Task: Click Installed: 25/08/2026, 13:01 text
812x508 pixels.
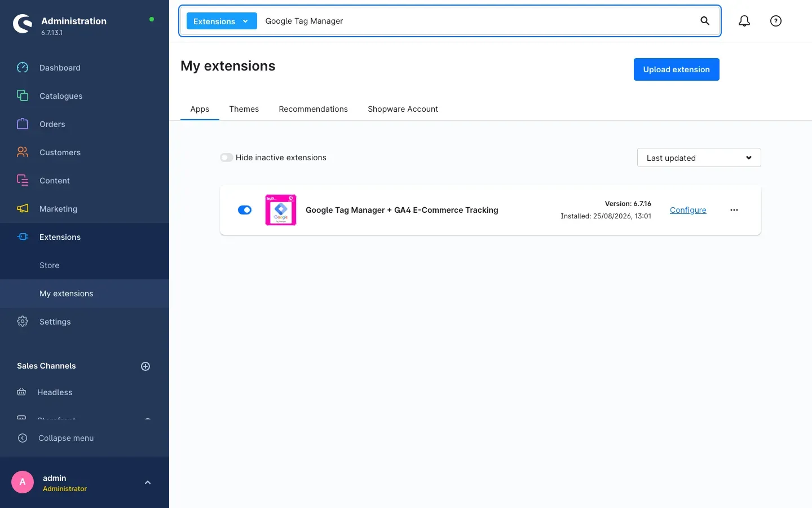Action: pos(606,216)
